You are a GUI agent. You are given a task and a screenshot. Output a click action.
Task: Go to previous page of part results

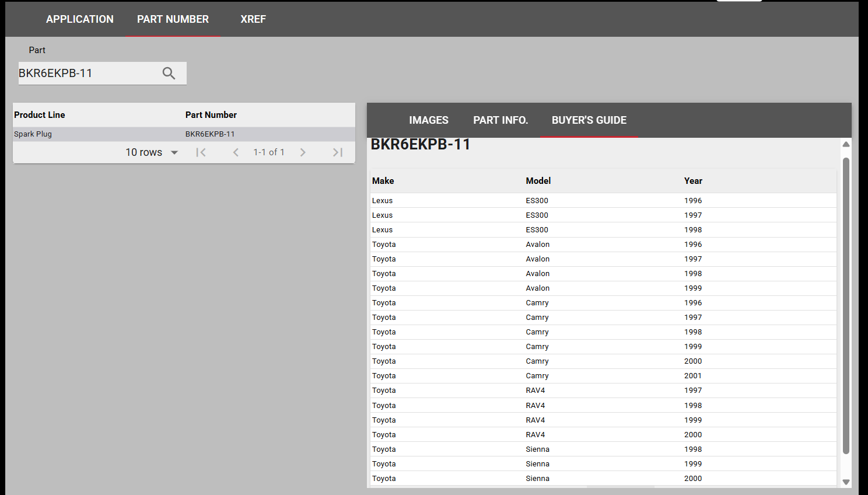tap(236, 152)
